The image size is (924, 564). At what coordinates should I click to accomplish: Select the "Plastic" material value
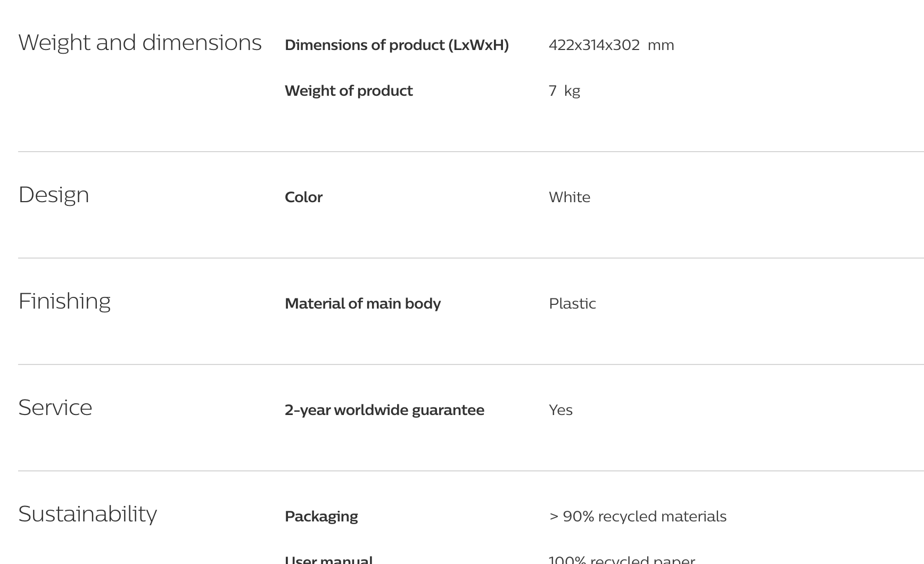[x=572, y=304]
